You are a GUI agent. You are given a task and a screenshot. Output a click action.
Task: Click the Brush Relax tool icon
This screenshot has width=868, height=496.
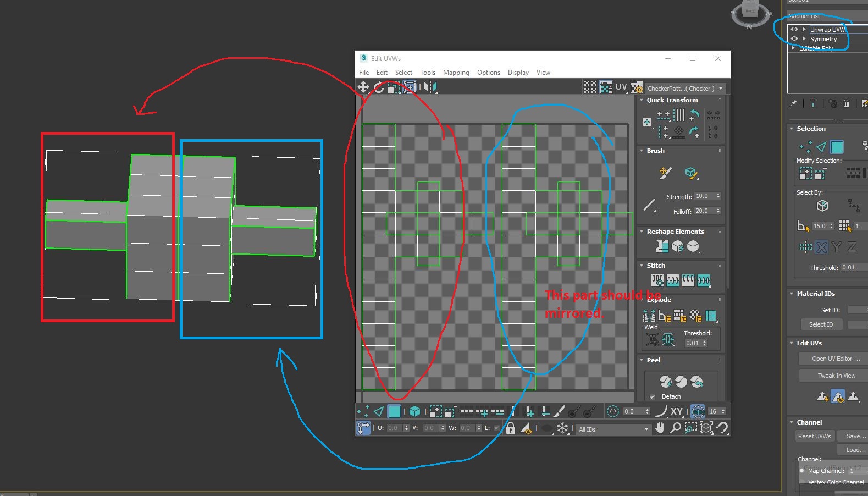691,173
